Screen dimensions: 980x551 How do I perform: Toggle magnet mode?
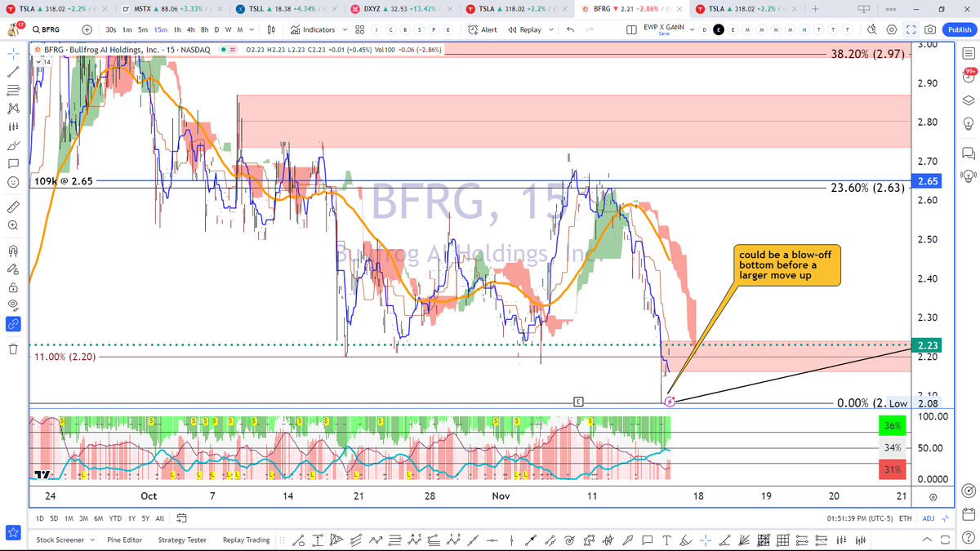12,251
